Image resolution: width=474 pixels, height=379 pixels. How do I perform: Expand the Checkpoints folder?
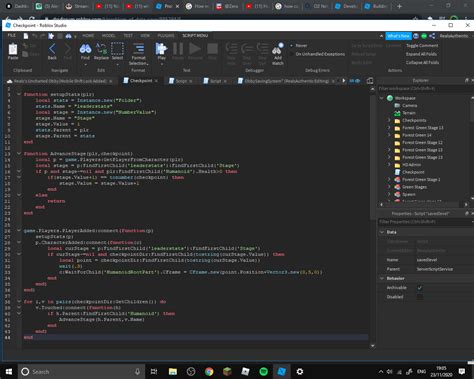pyautogui.click(x=389, y=120)
